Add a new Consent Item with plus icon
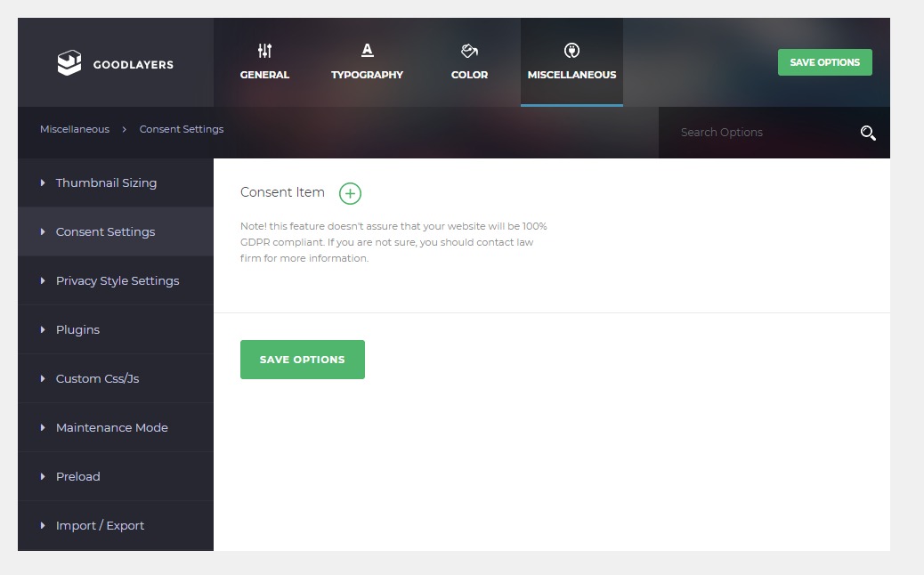 (350, 193)
